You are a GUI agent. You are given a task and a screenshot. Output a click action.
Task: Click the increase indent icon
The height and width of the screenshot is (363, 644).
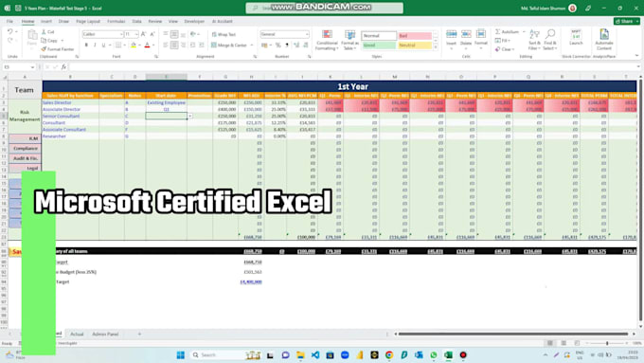[201, 45]
